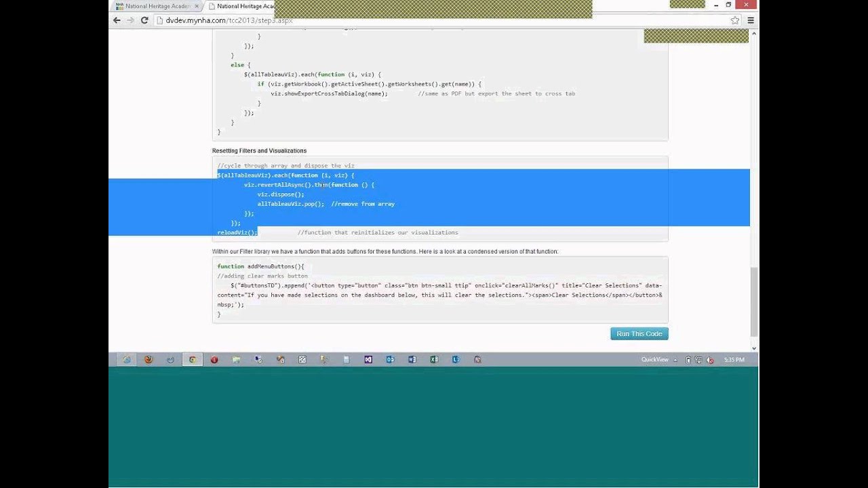Click the QuickView toolbar label in the taskbar
Image resolution: width=868 pixels, height=488 pixels.
(x=655, y=359)
